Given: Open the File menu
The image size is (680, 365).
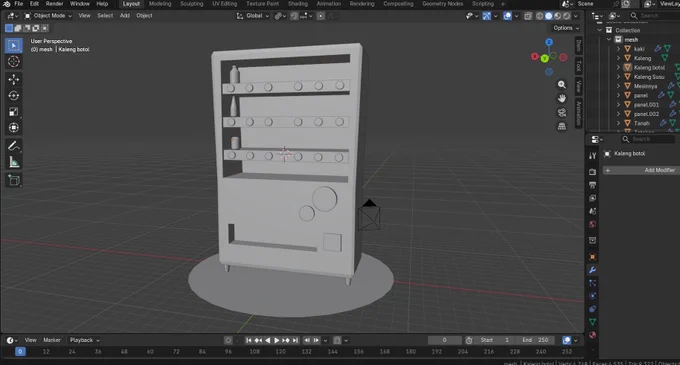Looking at the screenshot, I should pyautogui.click(x=19, y=3).
